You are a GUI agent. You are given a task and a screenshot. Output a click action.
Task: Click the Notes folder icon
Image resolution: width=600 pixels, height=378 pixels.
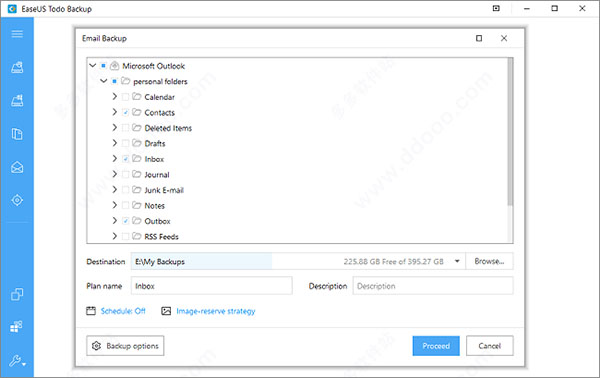[x=137, y=205]
